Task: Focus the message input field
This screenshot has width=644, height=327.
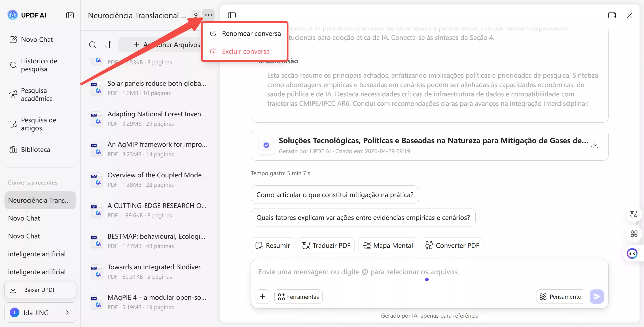Action: pyautogui.click(x=430, y=272)
